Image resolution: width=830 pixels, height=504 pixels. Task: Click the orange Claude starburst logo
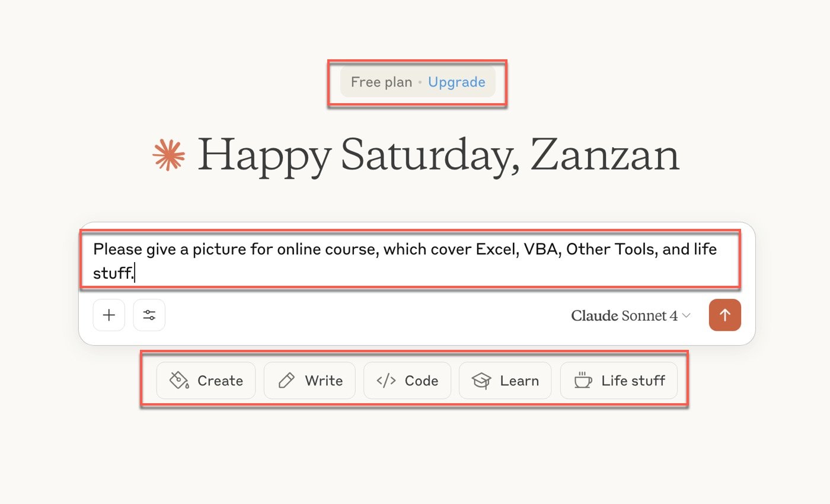[169, 154]
